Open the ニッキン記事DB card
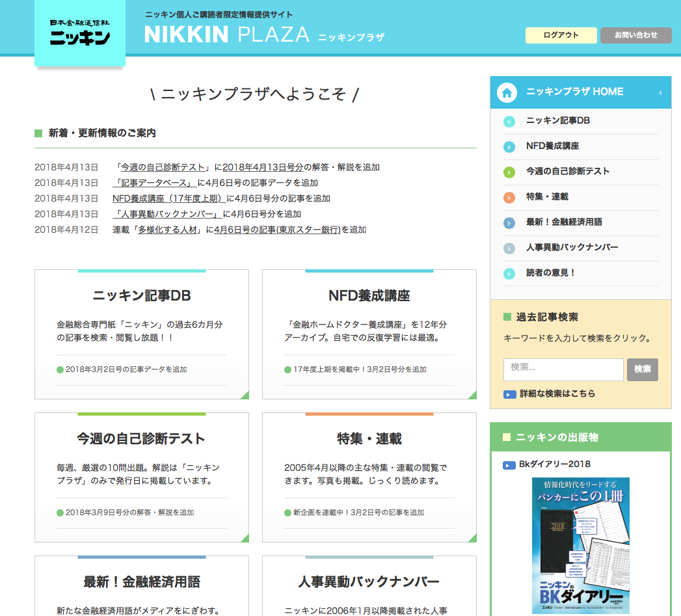 [x=142, y=334]
